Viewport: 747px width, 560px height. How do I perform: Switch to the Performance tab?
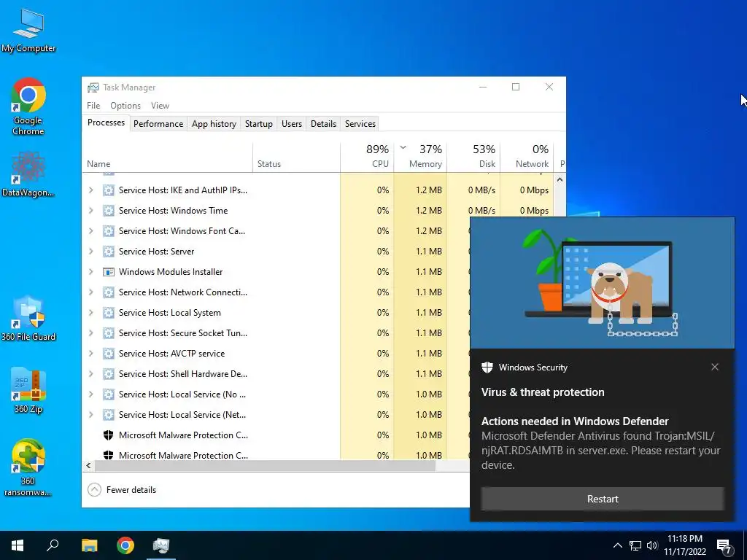pyautogui.click(x=158, y=124)
